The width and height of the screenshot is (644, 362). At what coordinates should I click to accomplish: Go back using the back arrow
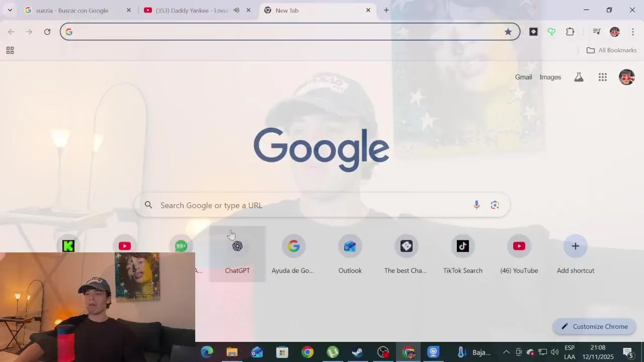tap(11, 32)
